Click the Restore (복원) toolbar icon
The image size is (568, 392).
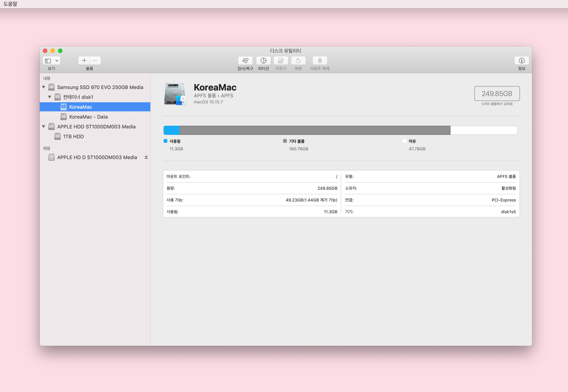(x=298, y=61)
